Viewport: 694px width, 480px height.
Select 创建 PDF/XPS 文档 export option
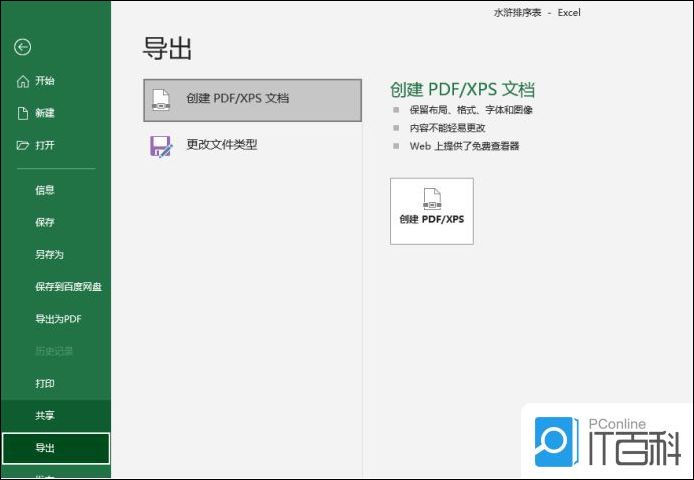(x=252, y=100)
